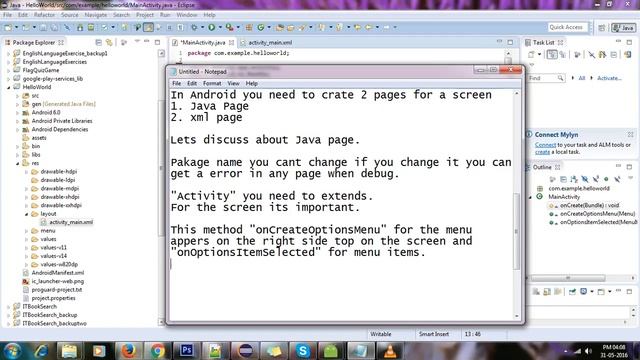Click Hide Fields icon in Outline toolbar

click(585, 179)
